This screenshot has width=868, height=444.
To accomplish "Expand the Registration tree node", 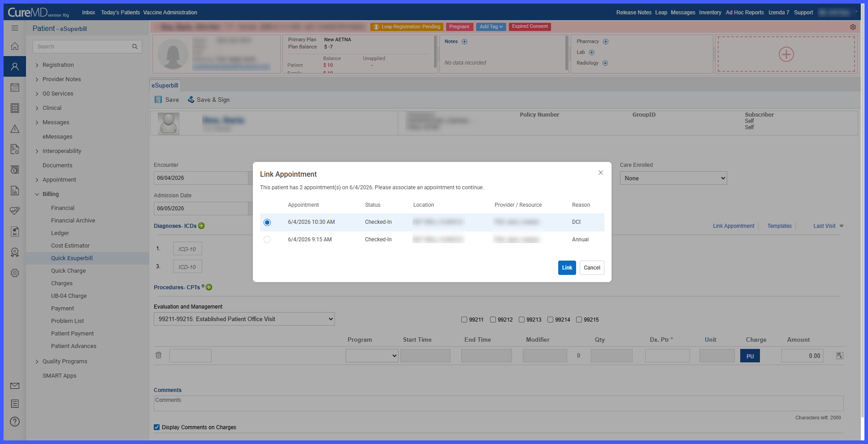I will [x=37, y=65].
